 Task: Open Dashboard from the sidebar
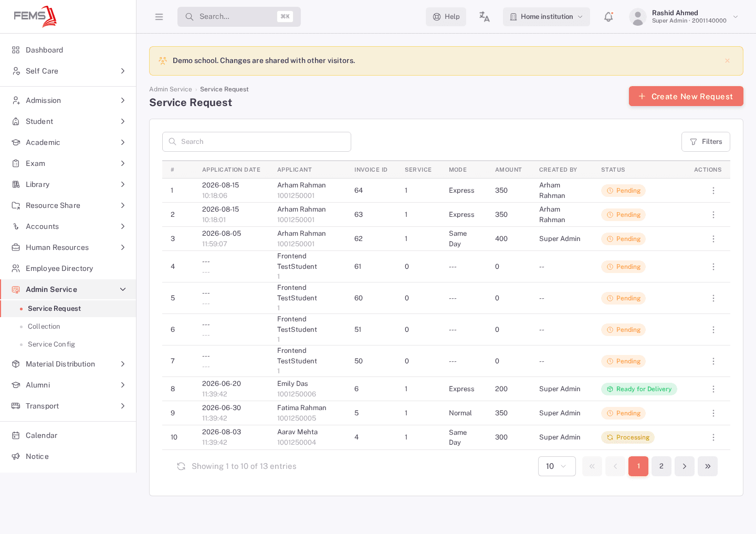(x=68, y=50)
